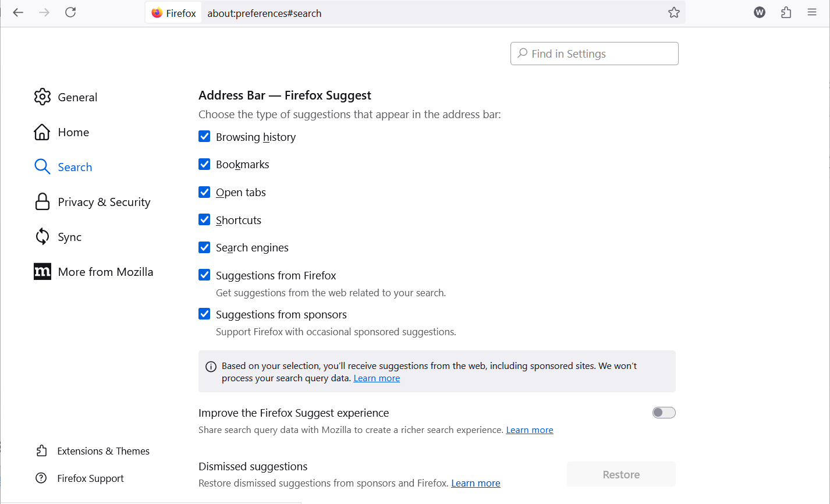Uncheck Browsing history suggestions
The image size is (830, 504).
tap(204, 136)
